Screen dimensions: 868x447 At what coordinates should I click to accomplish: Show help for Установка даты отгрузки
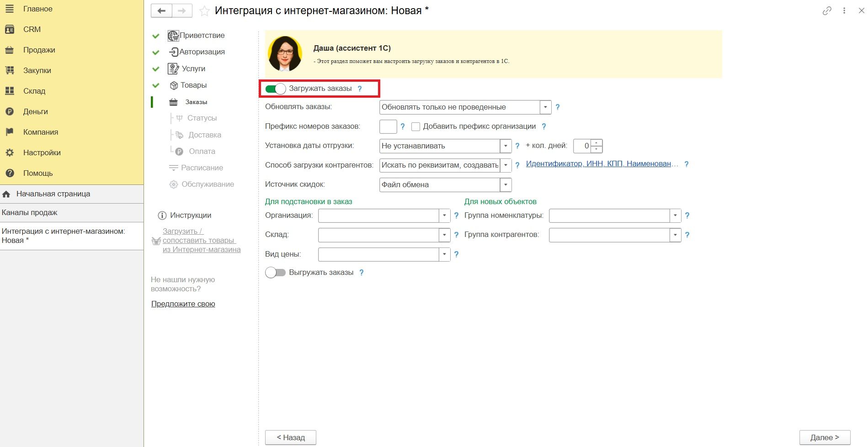tap(517, 146)
